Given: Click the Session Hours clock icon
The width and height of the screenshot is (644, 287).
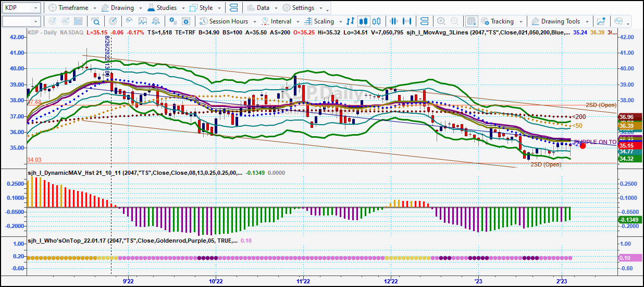Looking at the screenshot, I should [x=203, y=21].
